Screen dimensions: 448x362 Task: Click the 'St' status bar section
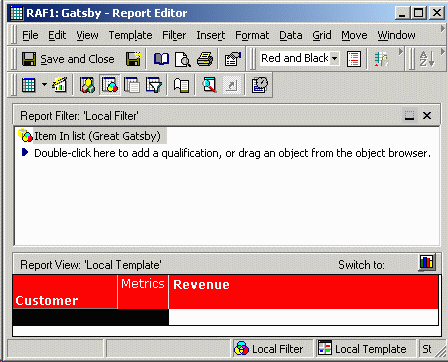pyautogui.click(x=427, y=349)
